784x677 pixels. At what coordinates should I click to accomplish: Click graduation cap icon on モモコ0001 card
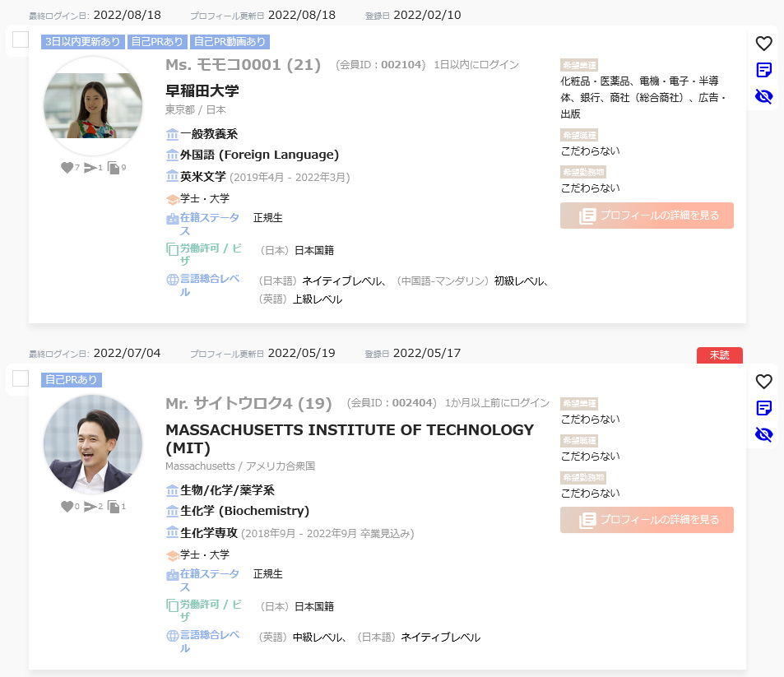click(173, 200)
